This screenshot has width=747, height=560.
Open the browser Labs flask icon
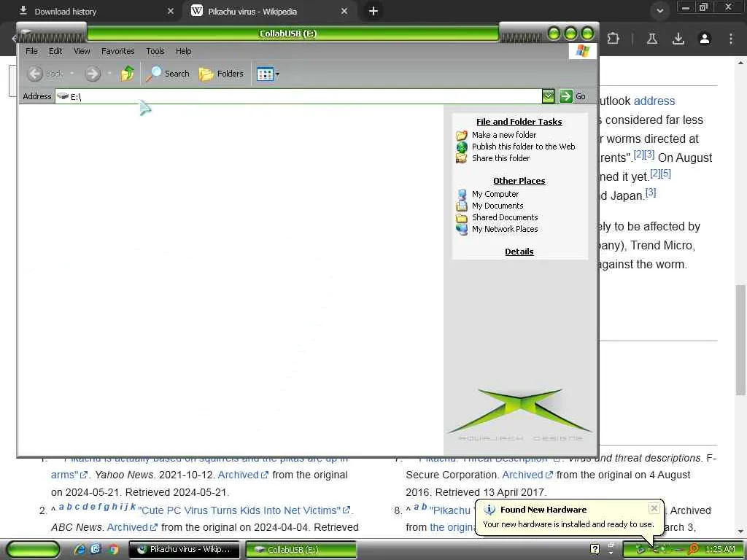[x=652, y=39]
